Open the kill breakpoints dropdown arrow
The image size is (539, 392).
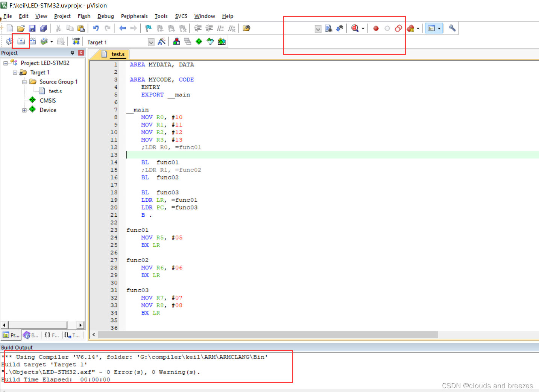(x=418, y=29)
